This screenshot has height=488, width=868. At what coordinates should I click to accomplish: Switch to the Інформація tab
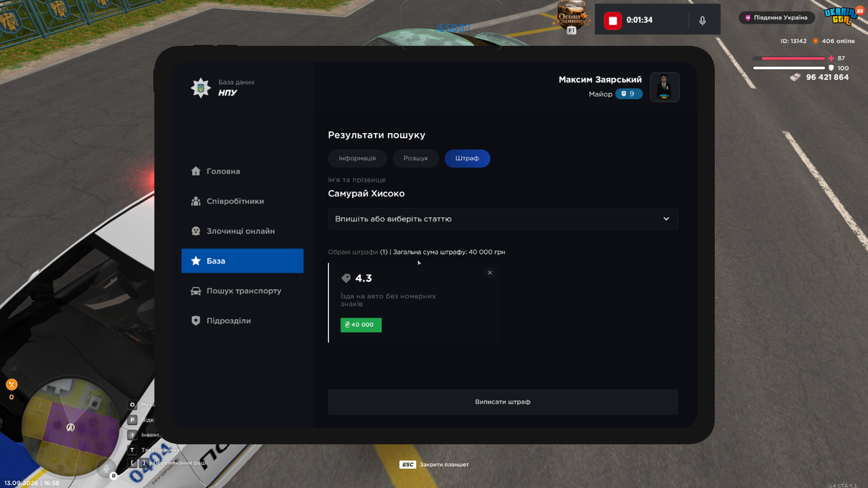click(x=357, y=158)
